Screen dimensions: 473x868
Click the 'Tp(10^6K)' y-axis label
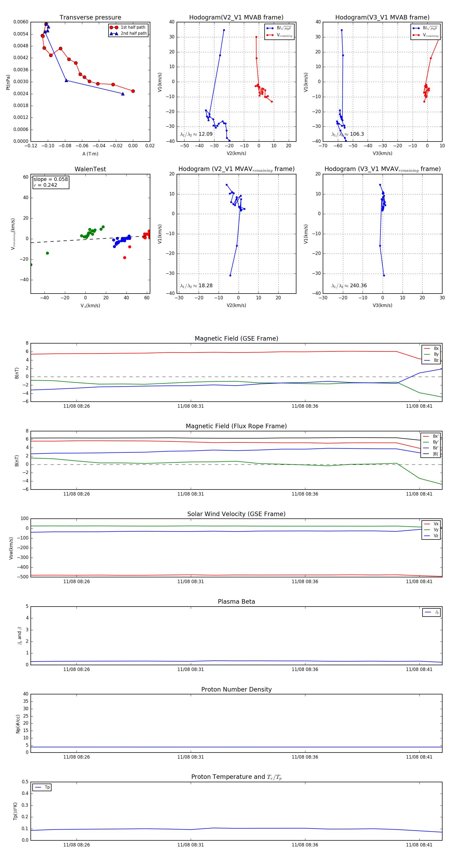pos(15,811)
